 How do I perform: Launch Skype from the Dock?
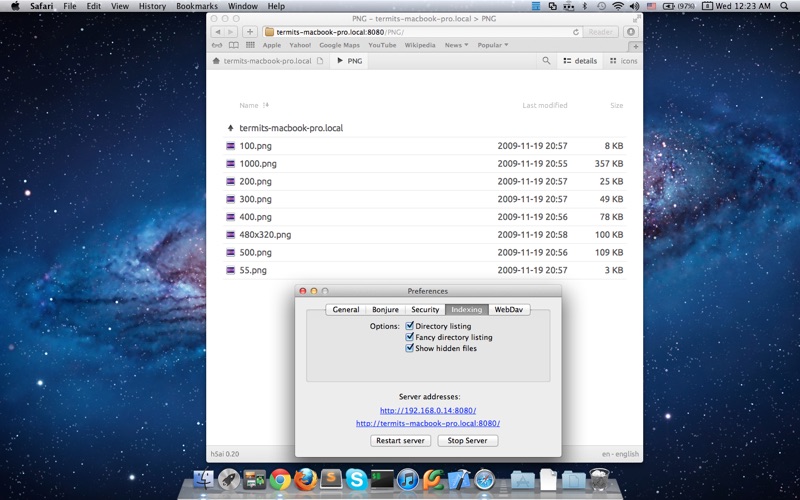(x=357, y=480)
